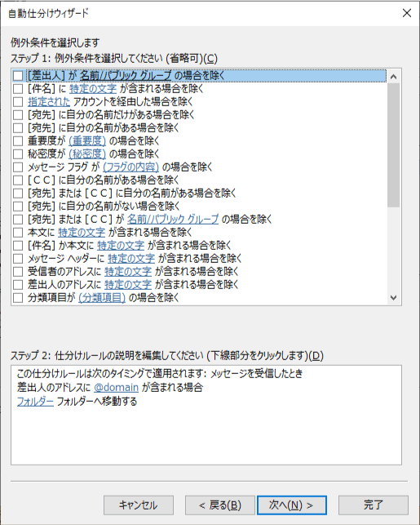Open the 指定された account link in the list
This screenshot has height=525, width=420.
coord(49,102)
